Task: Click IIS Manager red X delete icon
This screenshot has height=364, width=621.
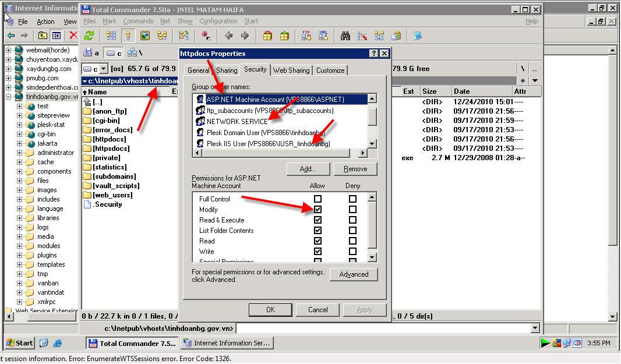Action: pyautogui.click(x=73, y=36)
